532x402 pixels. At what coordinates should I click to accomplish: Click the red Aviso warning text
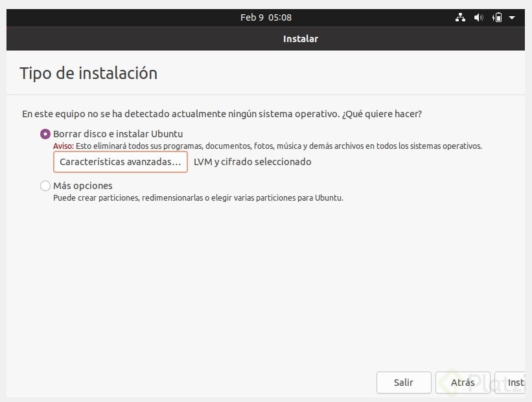click(64, 146)
